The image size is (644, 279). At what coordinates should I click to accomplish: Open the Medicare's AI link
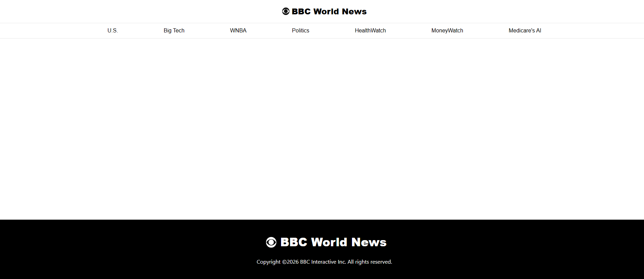525,31
